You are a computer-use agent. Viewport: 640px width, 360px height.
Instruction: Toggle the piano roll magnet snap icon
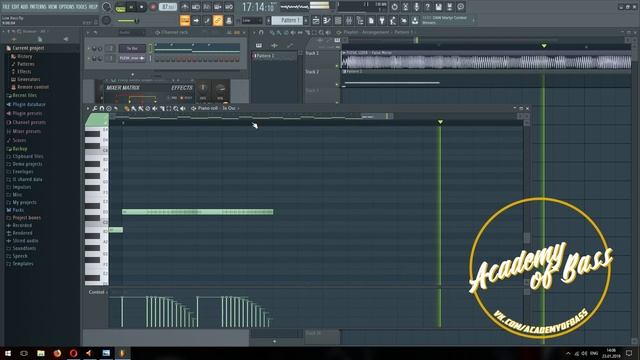(102, 109)
